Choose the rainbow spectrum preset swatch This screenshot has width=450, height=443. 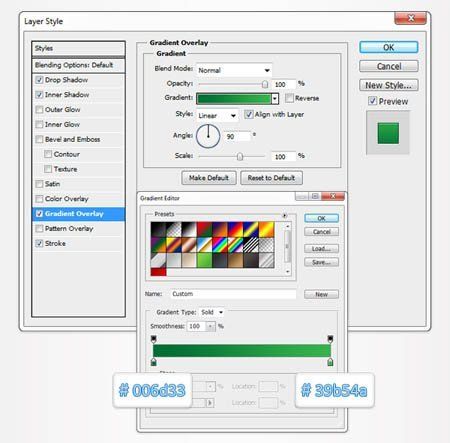(220, 245)
